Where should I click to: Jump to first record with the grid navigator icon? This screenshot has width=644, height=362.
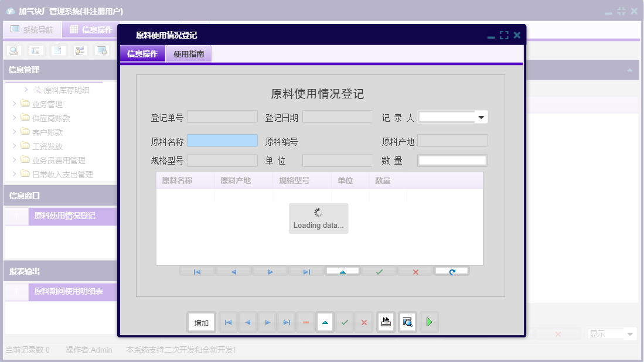[x=197, y=271]
